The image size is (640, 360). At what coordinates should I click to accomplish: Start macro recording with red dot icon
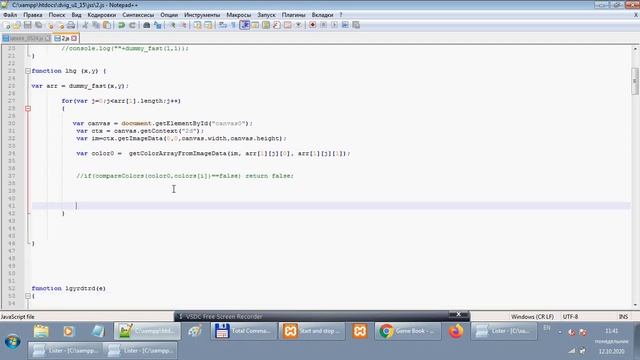[313, 25]
